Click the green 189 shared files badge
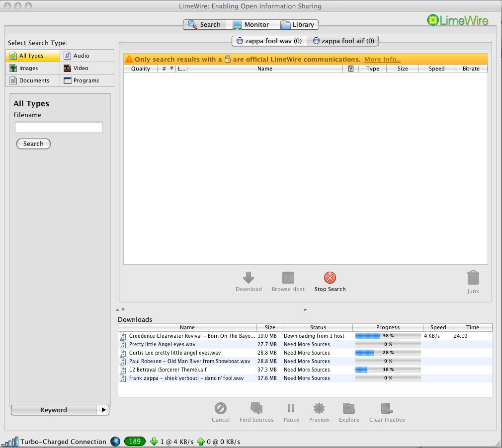The image size is (502, 448). pyautogui.click(x=135, y=442)
